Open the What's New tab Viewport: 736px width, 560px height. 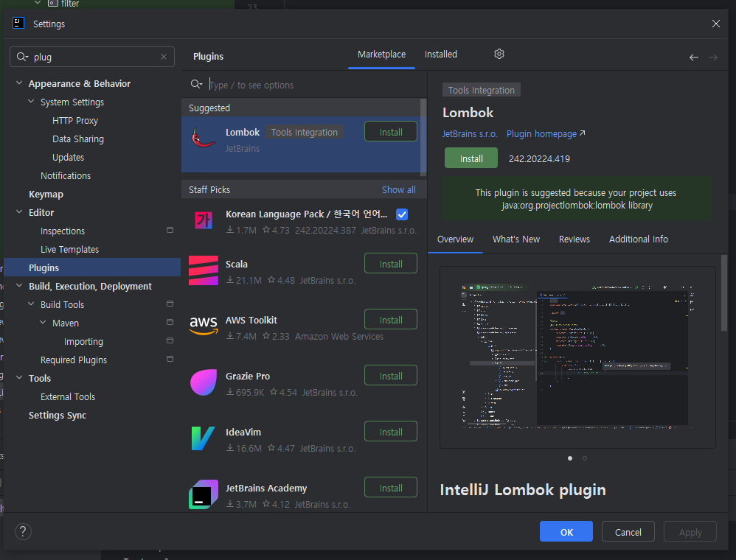[x=515, y=239]
